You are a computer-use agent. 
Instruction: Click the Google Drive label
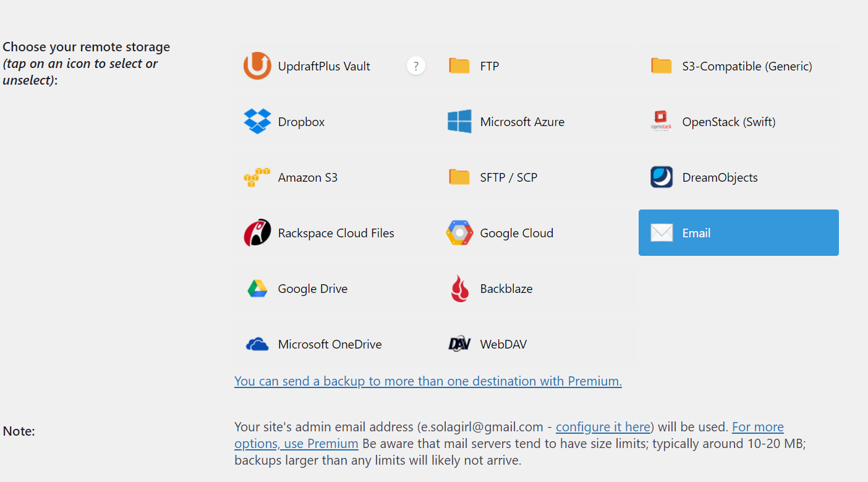tap(313, 289)
